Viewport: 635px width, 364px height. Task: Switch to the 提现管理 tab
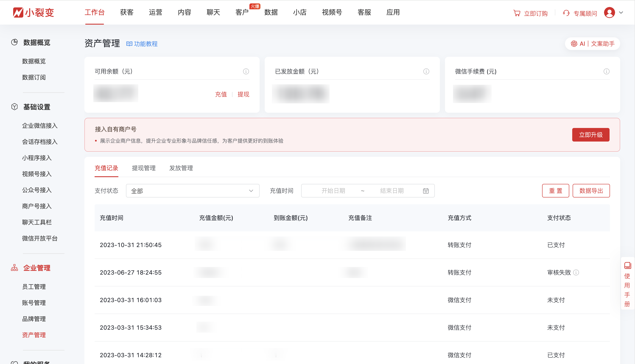click(144, 168)
